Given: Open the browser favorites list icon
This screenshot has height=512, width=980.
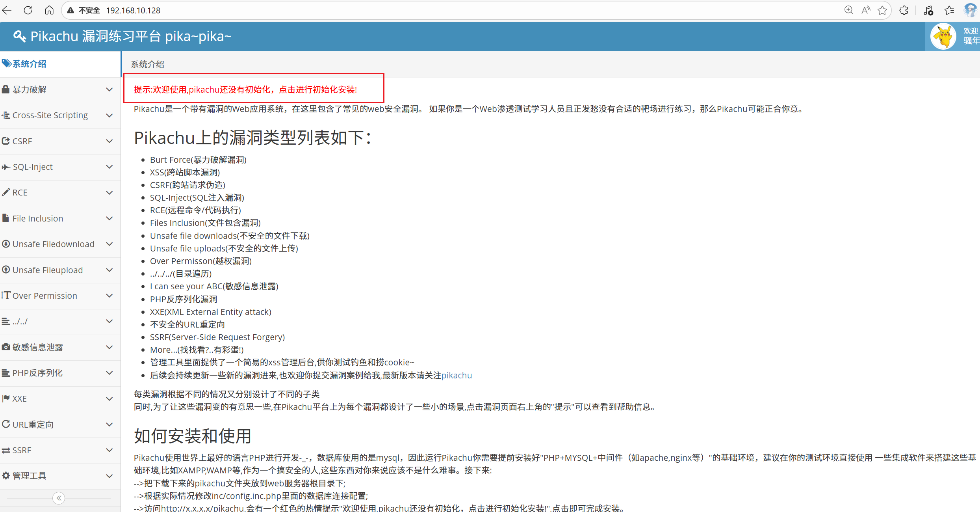Looking at the screenshot, I should 950,10.
